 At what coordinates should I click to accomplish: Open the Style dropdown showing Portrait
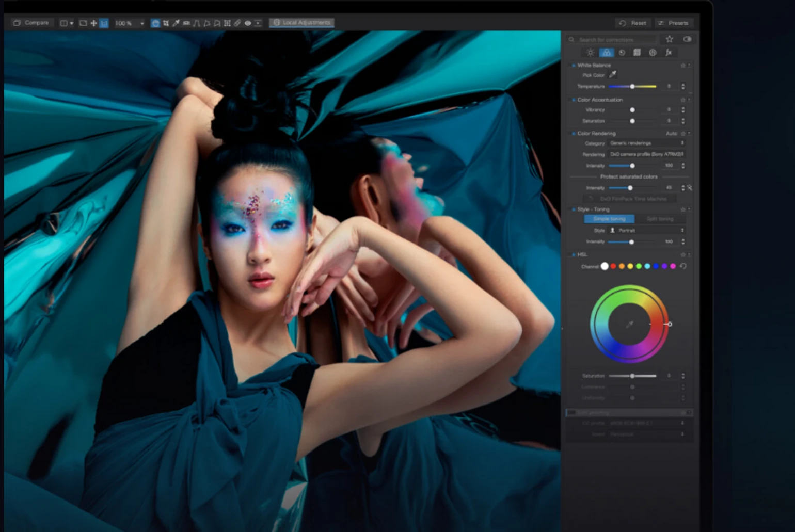[x=646, y=231]
